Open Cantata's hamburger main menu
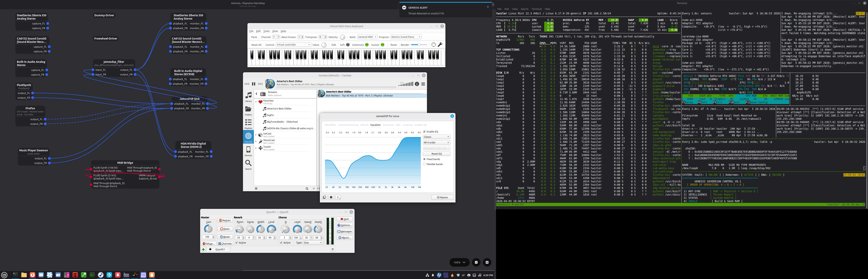Viewport: 868px width, 279px height. (x=423, y=84)
